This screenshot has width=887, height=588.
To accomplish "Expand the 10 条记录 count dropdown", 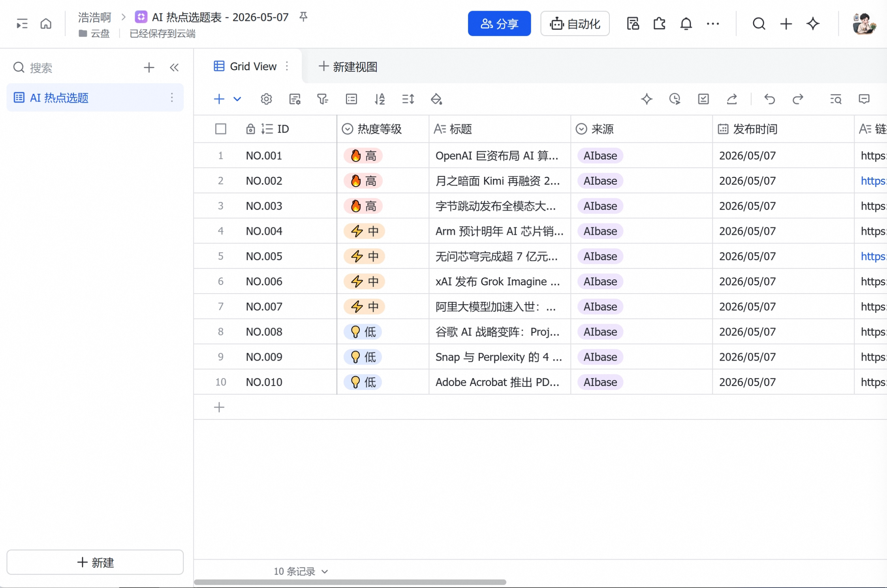I will tap(301, 571).
